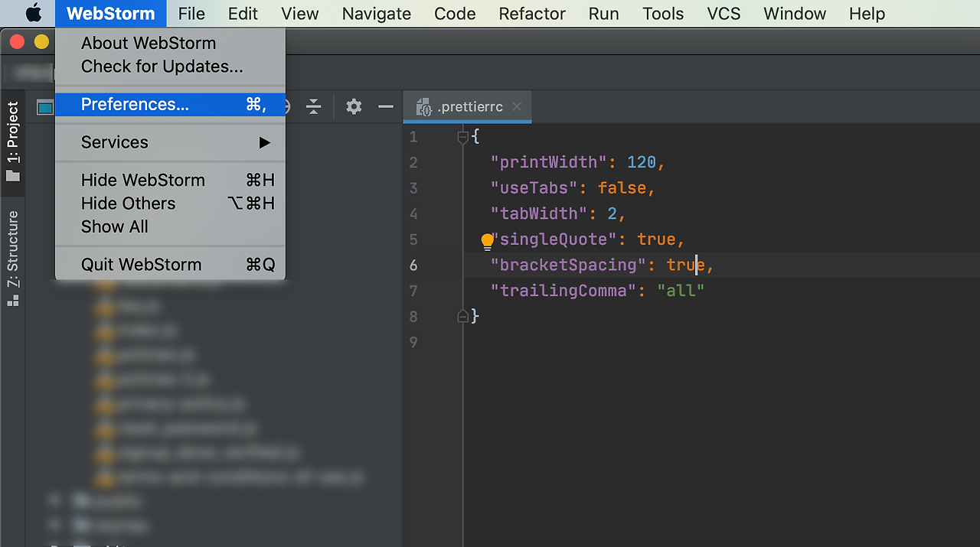Click the "singleQuote" key
The width and height of the screenshot is (980, 547).
(554, 239)
